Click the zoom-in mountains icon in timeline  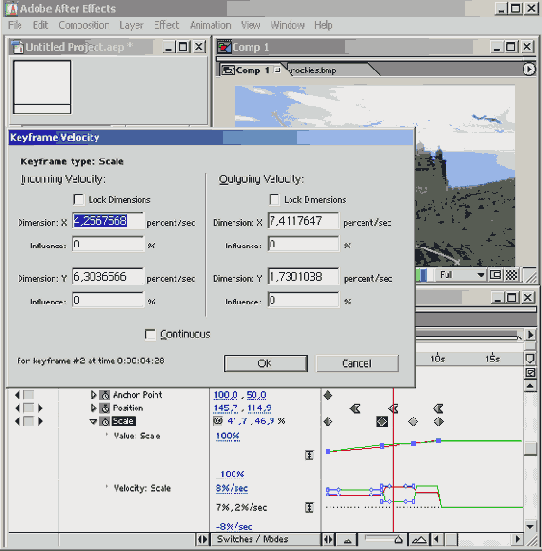[x=419, y=539]
